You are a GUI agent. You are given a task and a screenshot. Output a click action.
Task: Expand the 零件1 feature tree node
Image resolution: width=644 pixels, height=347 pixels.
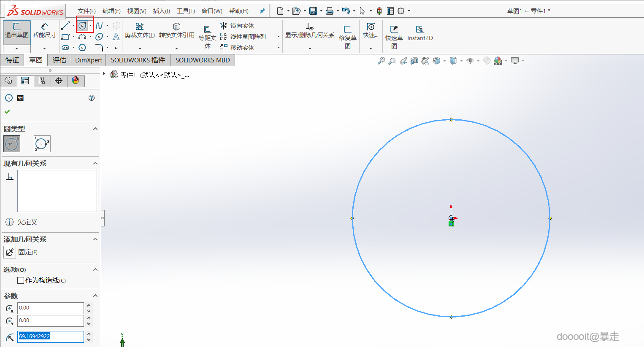[104, 74]
